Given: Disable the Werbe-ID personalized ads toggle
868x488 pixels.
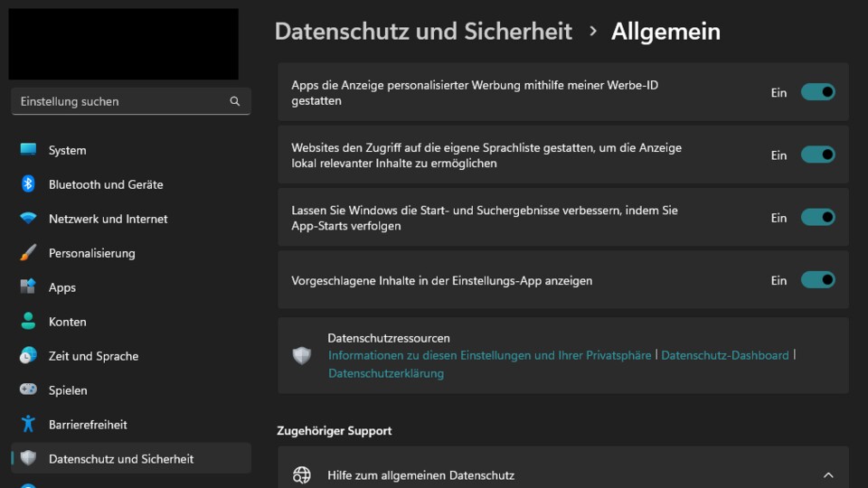Looking at the screenshot, I should click(817, 92).
